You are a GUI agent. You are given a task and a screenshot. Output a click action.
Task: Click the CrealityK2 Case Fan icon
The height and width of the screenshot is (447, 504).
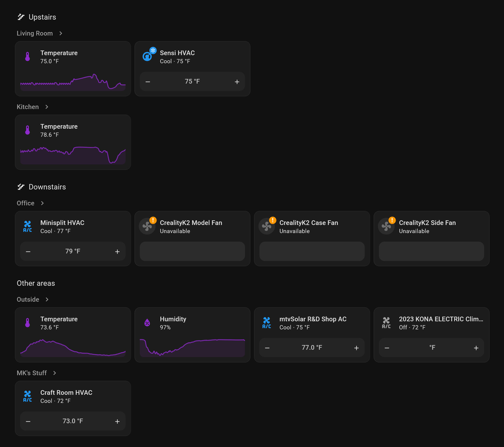[267, 226]
